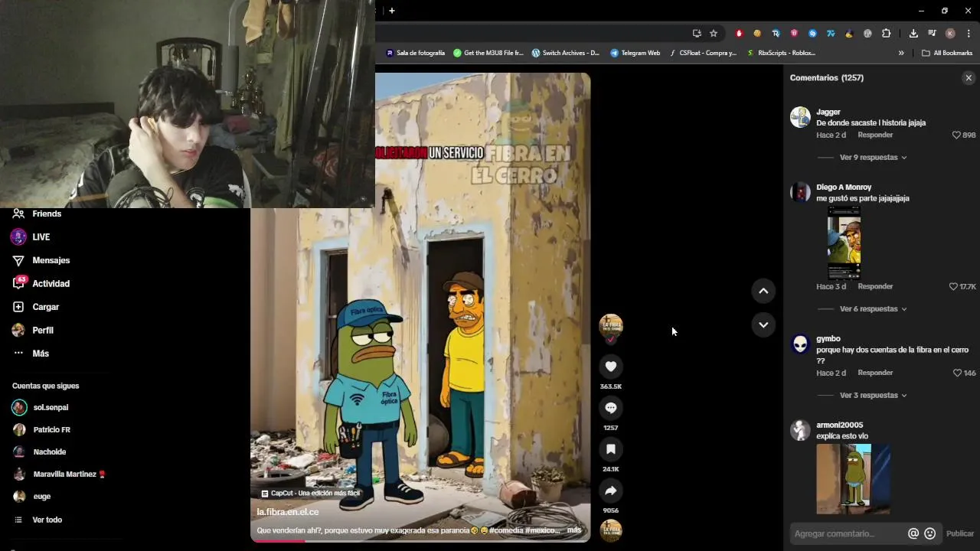
Task: Open the All Bookmarks folder
Action: tap(947, 54)
